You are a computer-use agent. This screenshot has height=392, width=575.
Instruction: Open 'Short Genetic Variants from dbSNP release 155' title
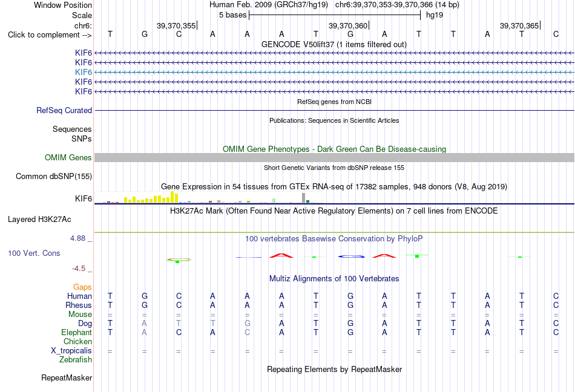[x=334, y=168]
